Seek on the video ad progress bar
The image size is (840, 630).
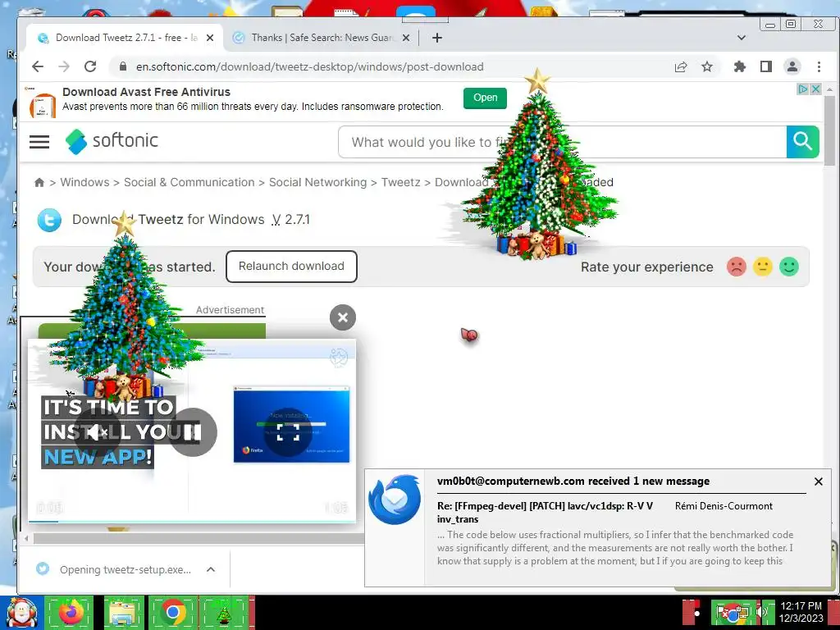(x=192, y=521)
